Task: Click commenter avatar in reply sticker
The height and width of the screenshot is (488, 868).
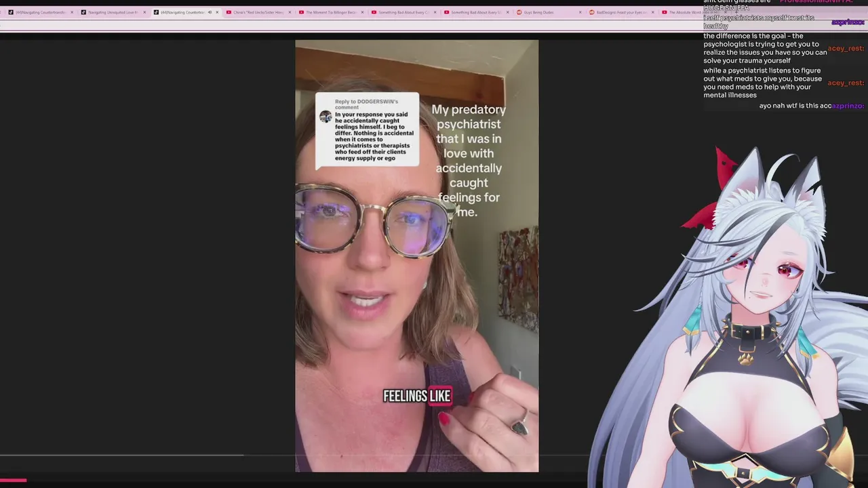Action: (325, 117)
